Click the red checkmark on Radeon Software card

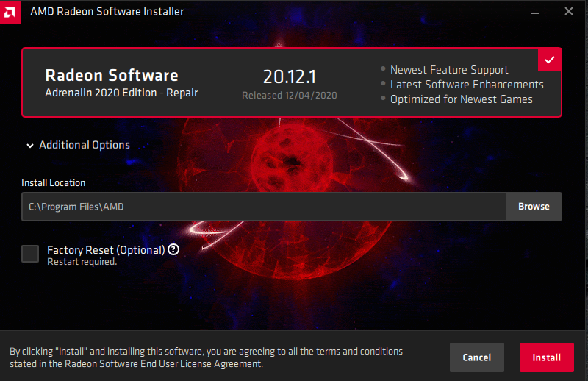549,60
